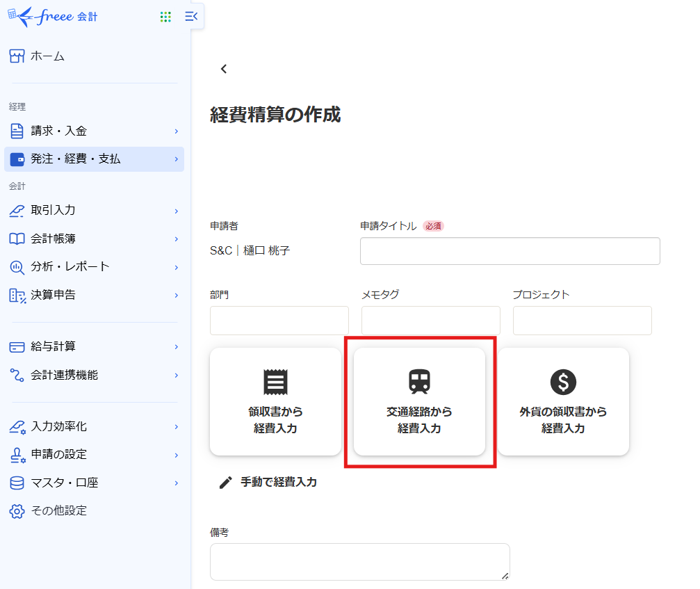The width and height of the screenshot is (700, 589).
Task: Click the back arrow above the page title
Action: coord(223,69)
